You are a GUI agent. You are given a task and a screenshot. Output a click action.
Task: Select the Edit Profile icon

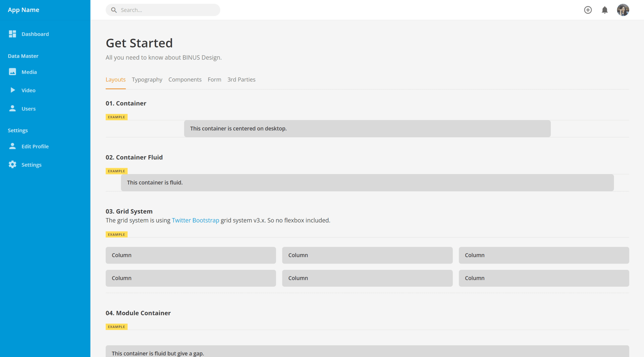click(x=12, y=146)
